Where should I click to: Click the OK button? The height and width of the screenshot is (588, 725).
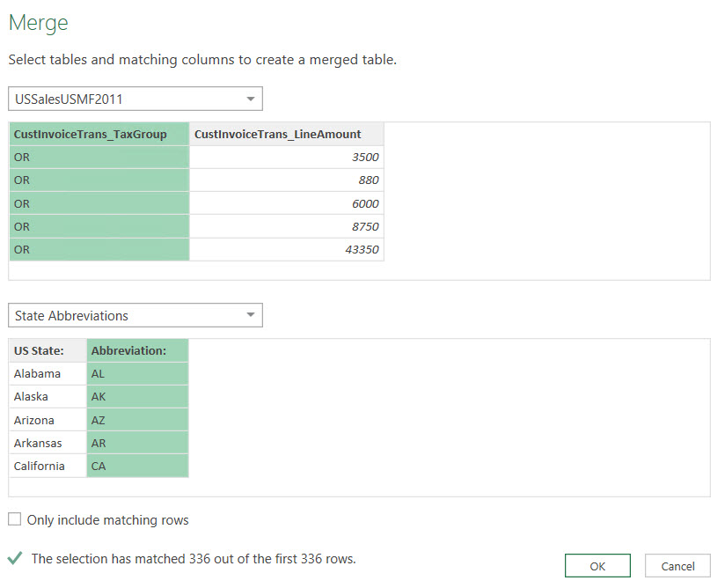pyautogui.click(x=597, y=566)
